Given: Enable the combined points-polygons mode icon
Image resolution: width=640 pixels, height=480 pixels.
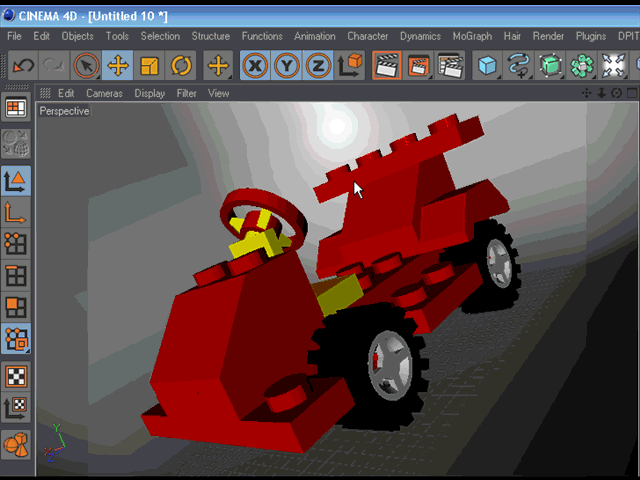Looking at the screenshot, I should (x=16, y=338).
